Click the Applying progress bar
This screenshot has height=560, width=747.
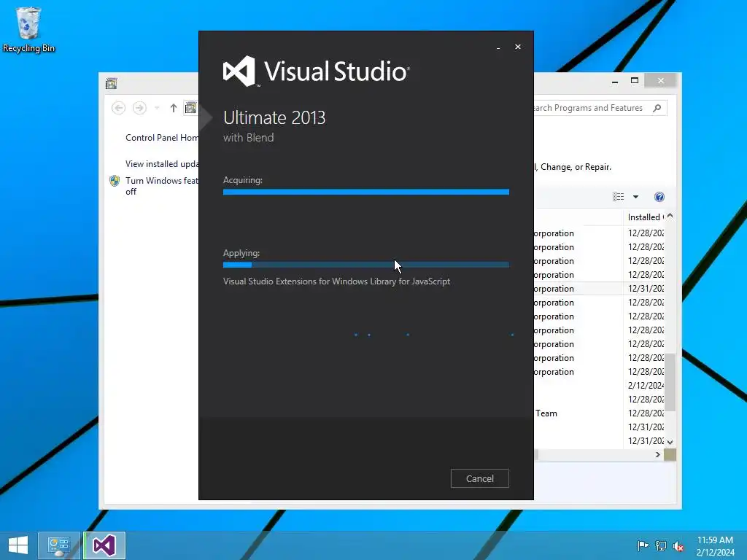coord(366,265)
